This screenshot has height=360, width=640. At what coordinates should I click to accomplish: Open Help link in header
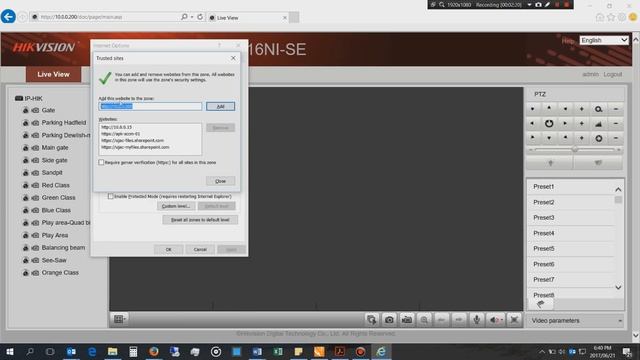(567, 40)
